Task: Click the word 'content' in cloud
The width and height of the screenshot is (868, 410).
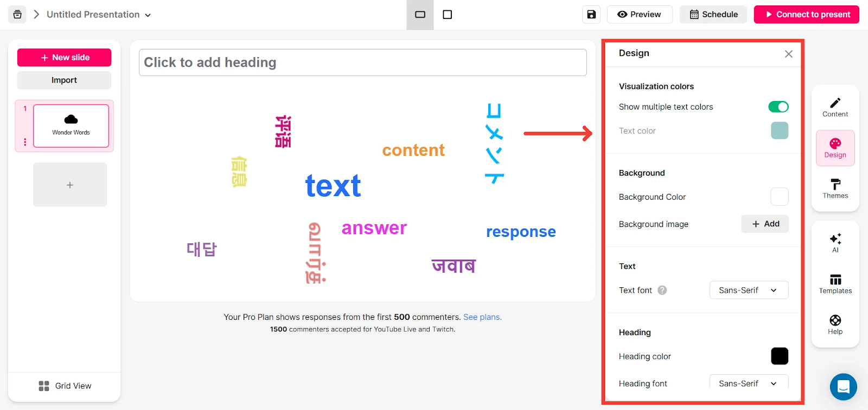Action: (413, 150)
